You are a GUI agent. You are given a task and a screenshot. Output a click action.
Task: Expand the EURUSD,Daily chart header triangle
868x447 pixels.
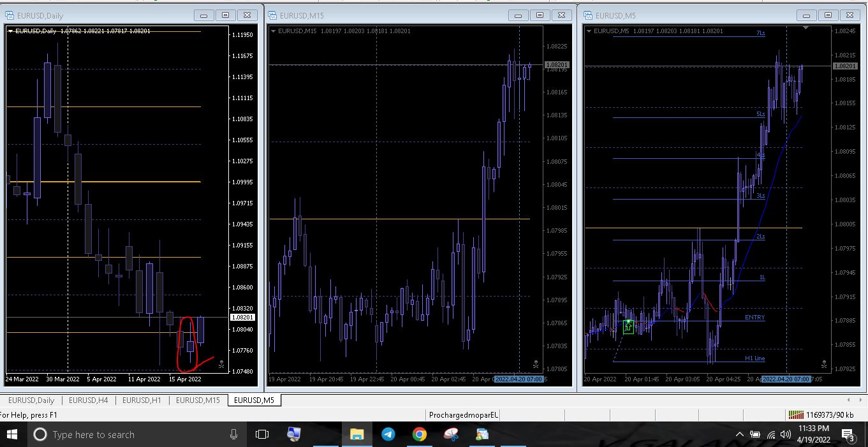click(10, 31)
